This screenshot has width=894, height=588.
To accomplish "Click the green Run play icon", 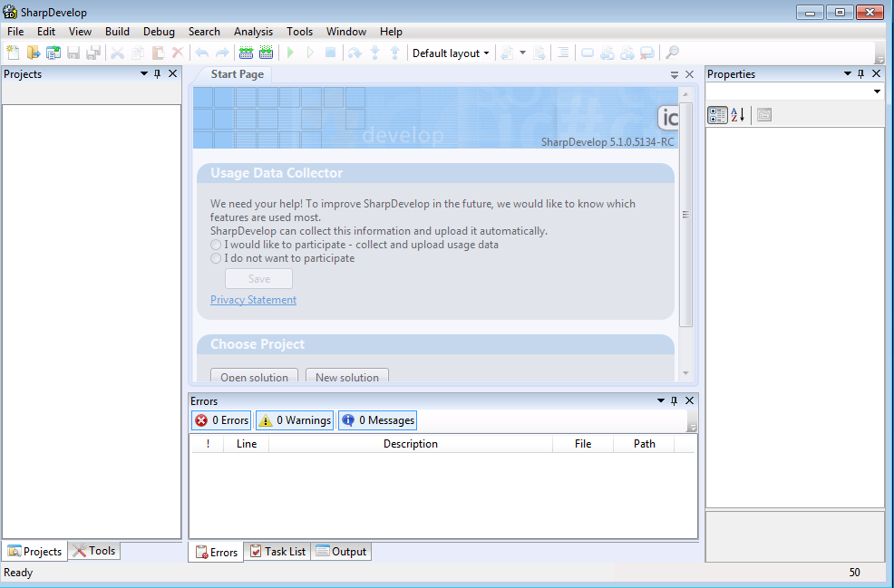I will coord(290,53).
